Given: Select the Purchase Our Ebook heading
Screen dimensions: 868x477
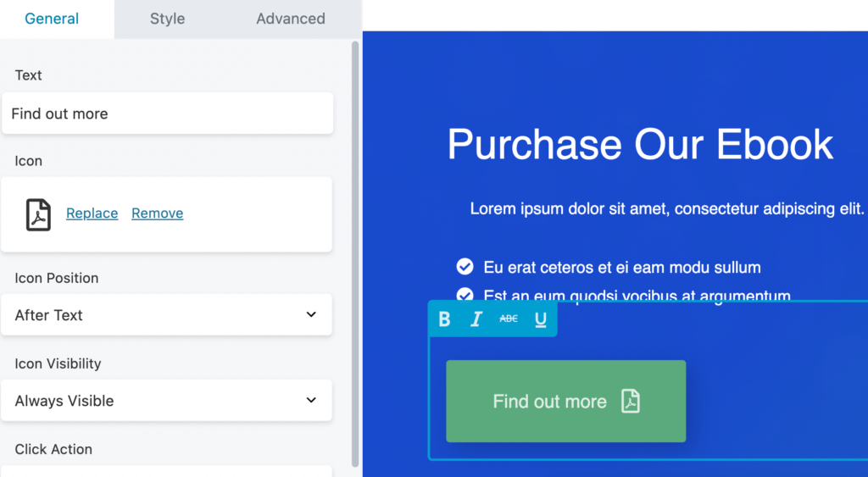Looking at the screenshot, I should coord(640,144).
